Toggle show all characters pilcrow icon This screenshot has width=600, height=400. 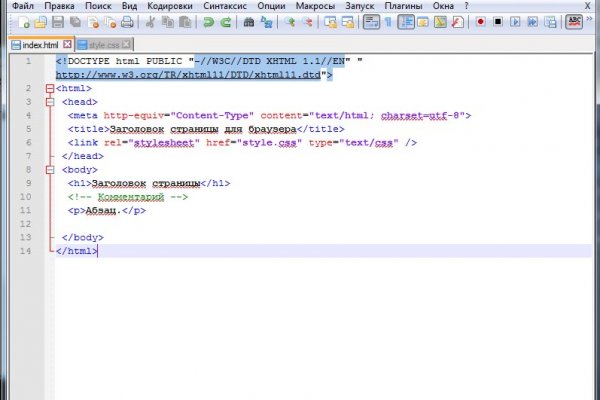390,21
